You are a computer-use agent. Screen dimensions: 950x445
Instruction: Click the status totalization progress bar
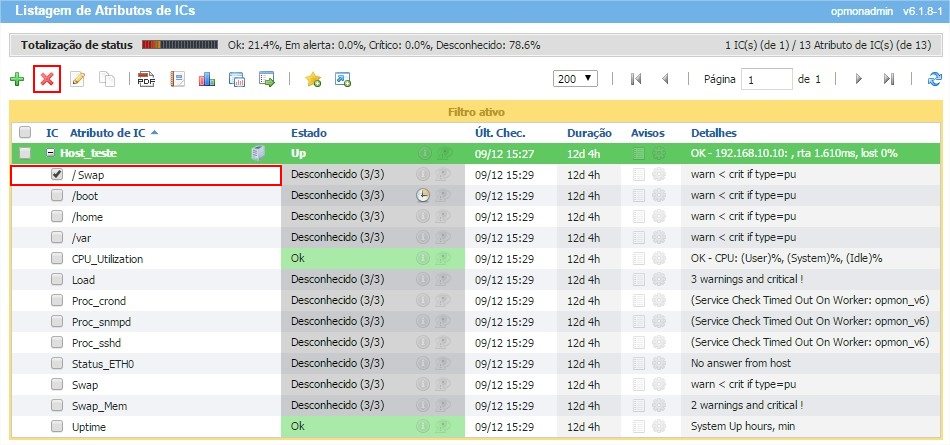180,45
